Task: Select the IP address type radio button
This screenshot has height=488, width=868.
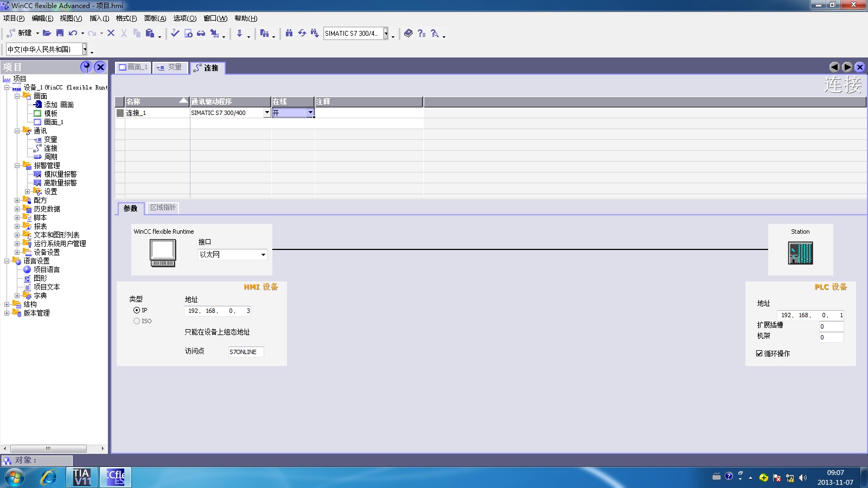Action: coord(137,311)
